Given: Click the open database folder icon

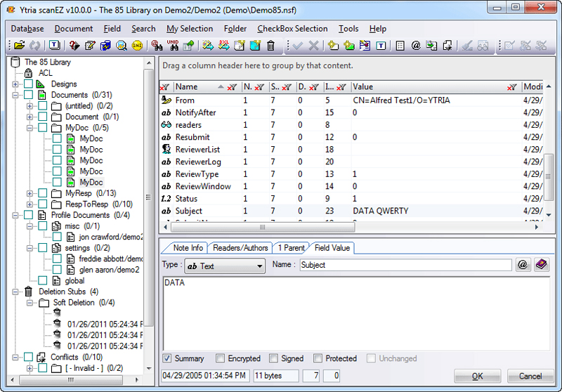Looking at the screenshot, I should click(20, 46).
